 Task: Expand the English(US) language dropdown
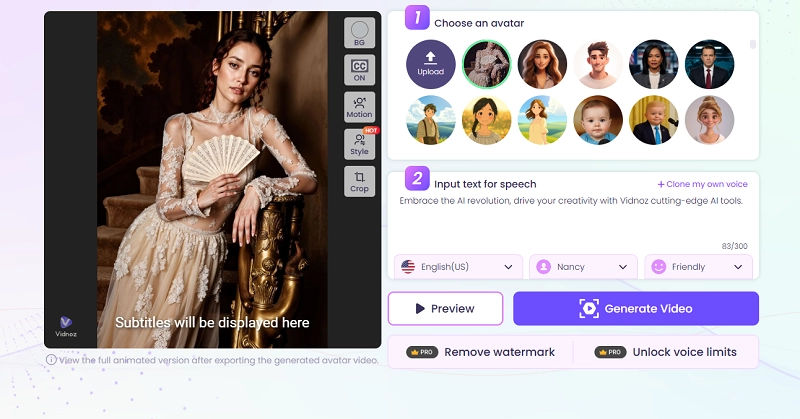click(459, 267)
